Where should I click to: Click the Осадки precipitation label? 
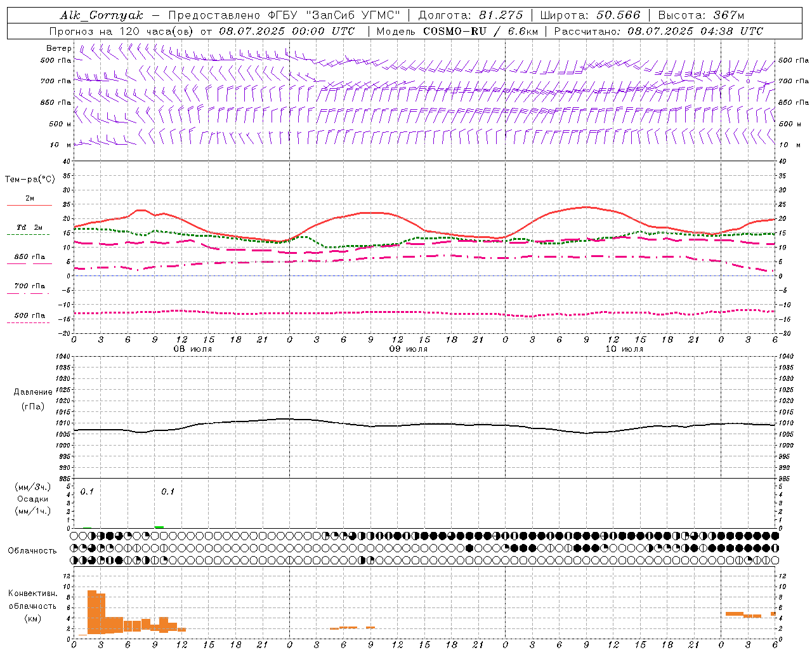(x=34, y=499)
